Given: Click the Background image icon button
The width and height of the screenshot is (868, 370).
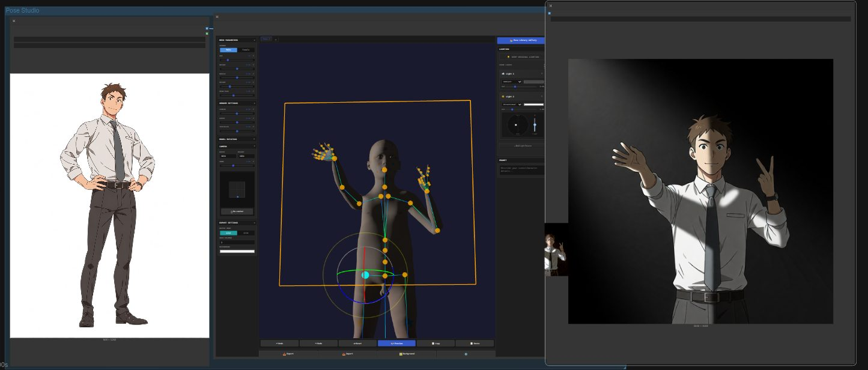Looking at the screenshot, I should 407,354.
